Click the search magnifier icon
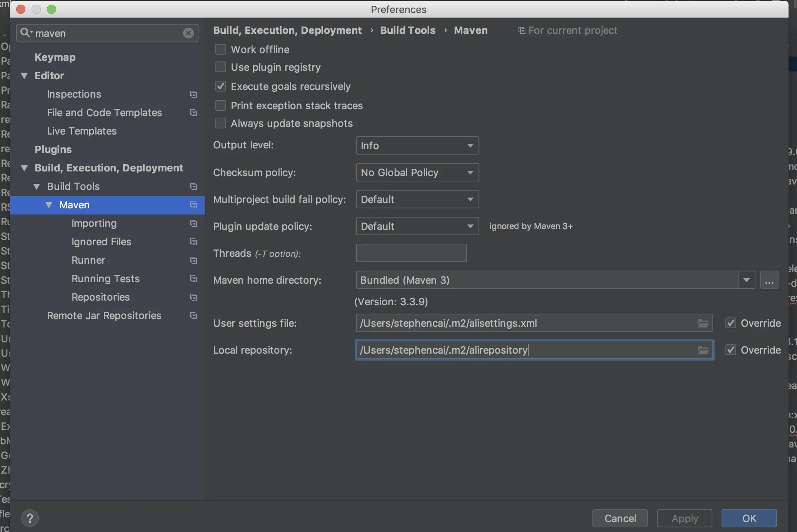Screen dimensions: 797x532 click(25, 33)
